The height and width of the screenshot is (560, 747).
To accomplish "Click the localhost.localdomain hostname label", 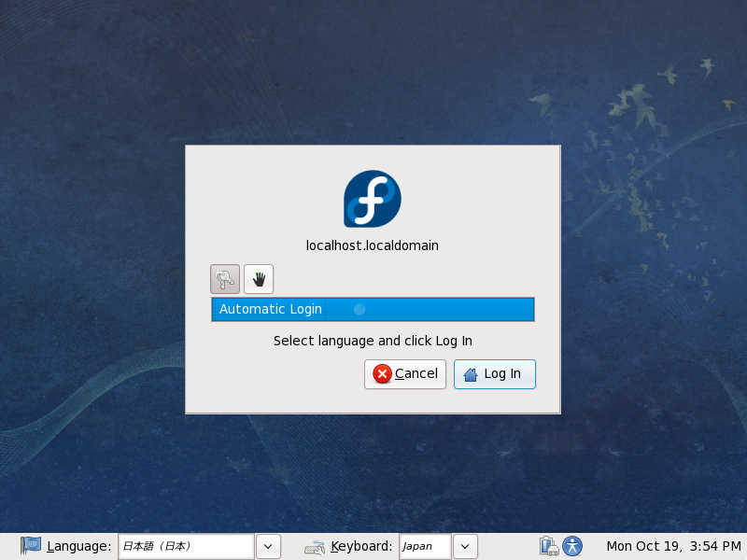I will tap(372, 245).
